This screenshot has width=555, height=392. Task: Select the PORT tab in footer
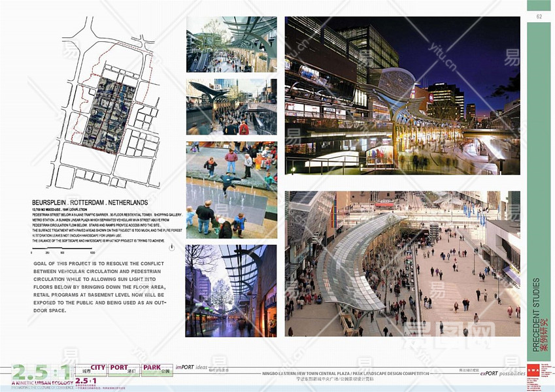tap(124, 370)
